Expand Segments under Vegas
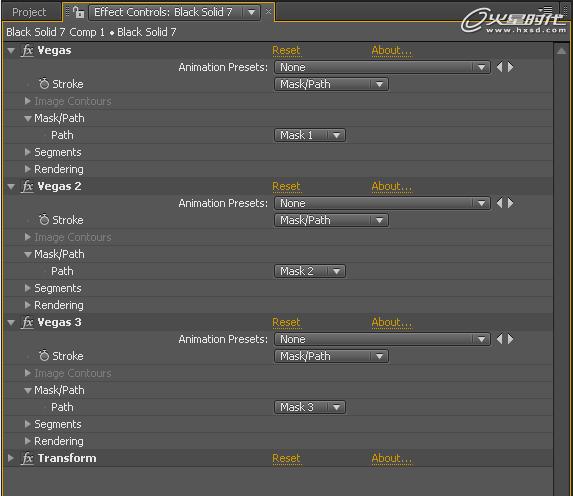This screenshot has height=496, width=573. pyautogui.click(x=27, y=152)
